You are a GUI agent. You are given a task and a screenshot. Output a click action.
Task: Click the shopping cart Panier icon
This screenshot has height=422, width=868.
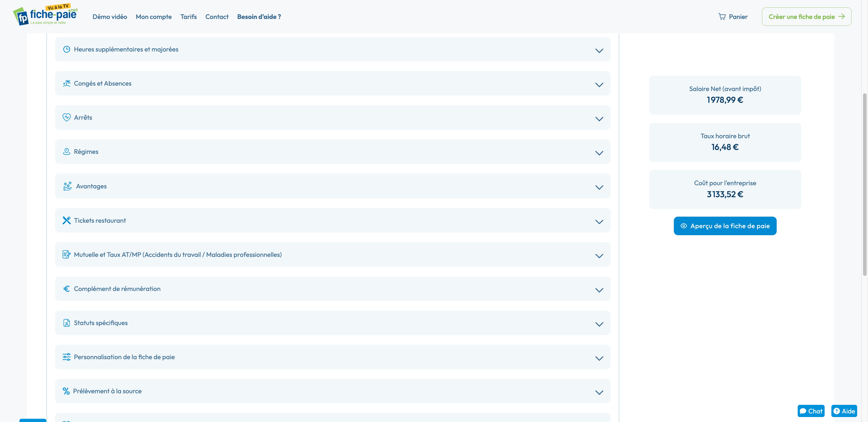(722, 16)
